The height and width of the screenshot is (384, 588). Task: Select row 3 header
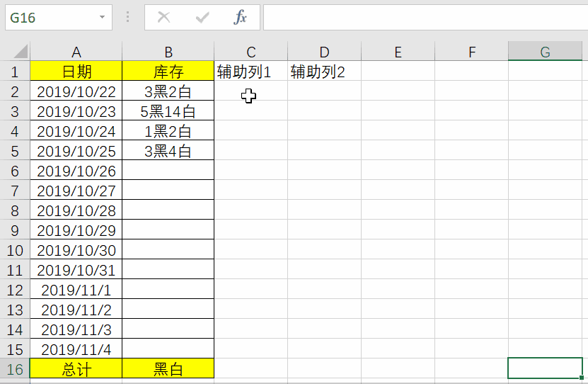click(x=15, y=111)
